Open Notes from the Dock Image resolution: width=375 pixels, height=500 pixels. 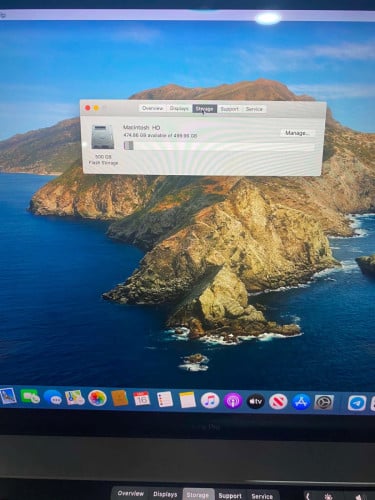coord(187,400)
